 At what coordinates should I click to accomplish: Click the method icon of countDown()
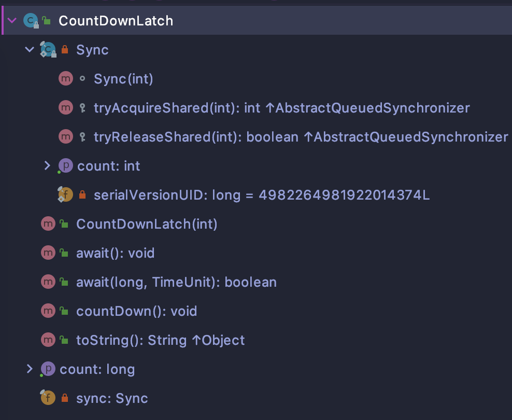tap(48, 311)
